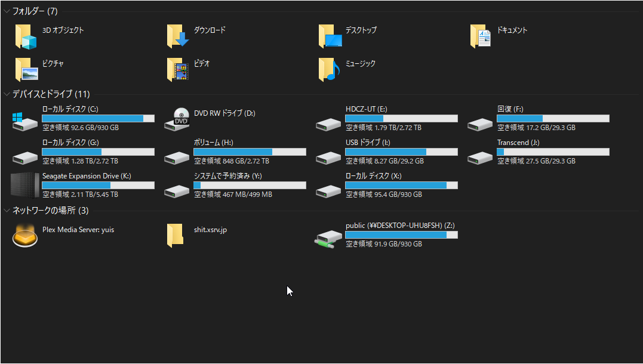Viewport: 643px width, 364px height.
Task: Collapse the デバイスとドライブ (11) group chevron
Action: [x=7, y=94]
